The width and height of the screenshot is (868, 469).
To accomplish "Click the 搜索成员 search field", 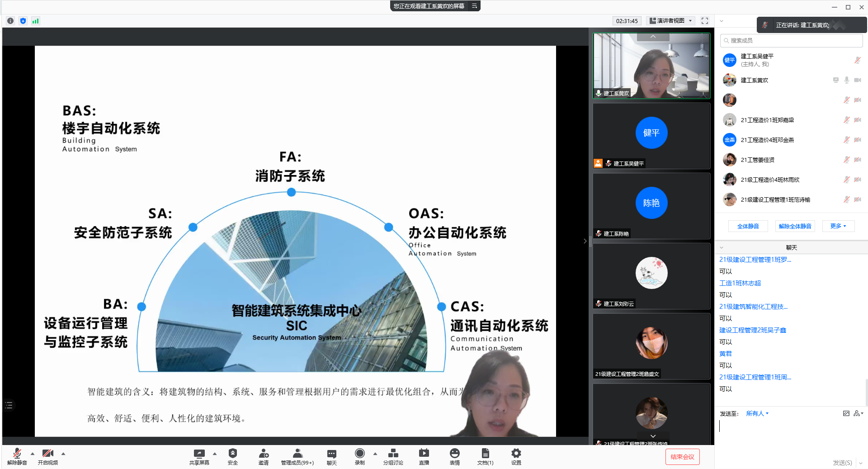I will pyautogui.click(x=791, y=41).
